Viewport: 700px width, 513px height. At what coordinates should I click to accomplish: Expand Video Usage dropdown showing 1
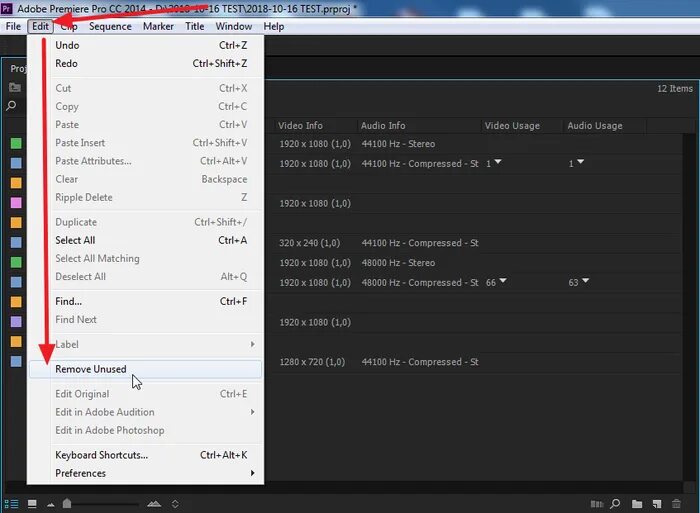click(498, 162)
